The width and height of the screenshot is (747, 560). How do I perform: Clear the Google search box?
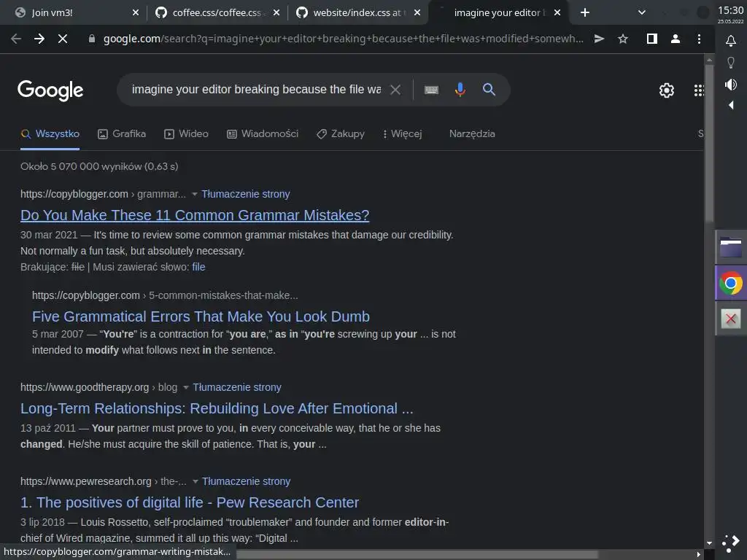[395, 90]
